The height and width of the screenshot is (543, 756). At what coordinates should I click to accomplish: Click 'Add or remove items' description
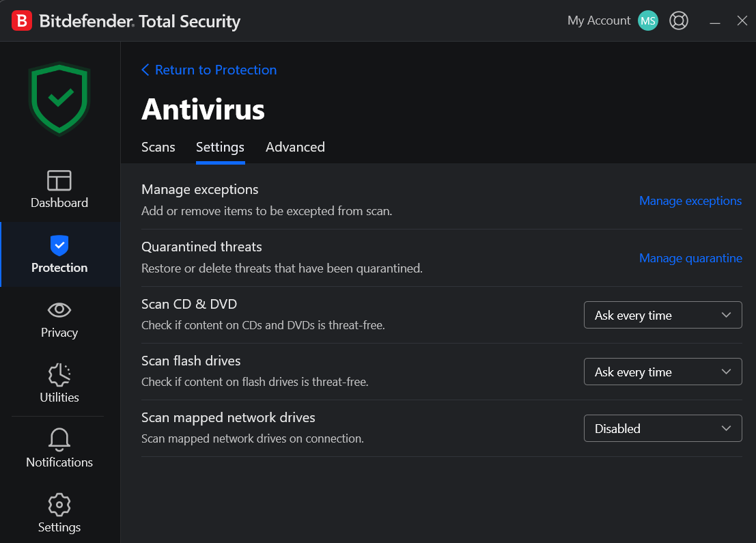[266, 211]
